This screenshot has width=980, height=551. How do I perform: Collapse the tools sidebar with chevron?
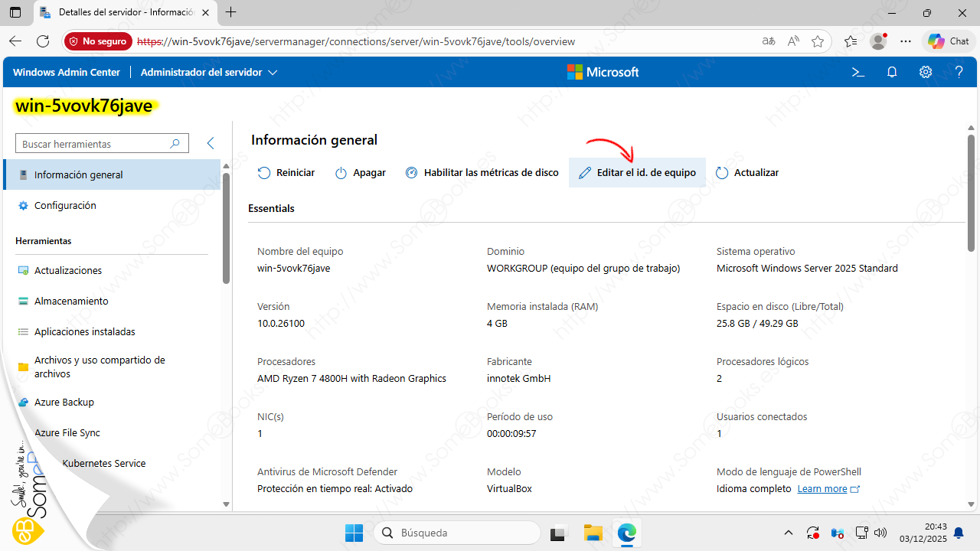coord(211,143)
